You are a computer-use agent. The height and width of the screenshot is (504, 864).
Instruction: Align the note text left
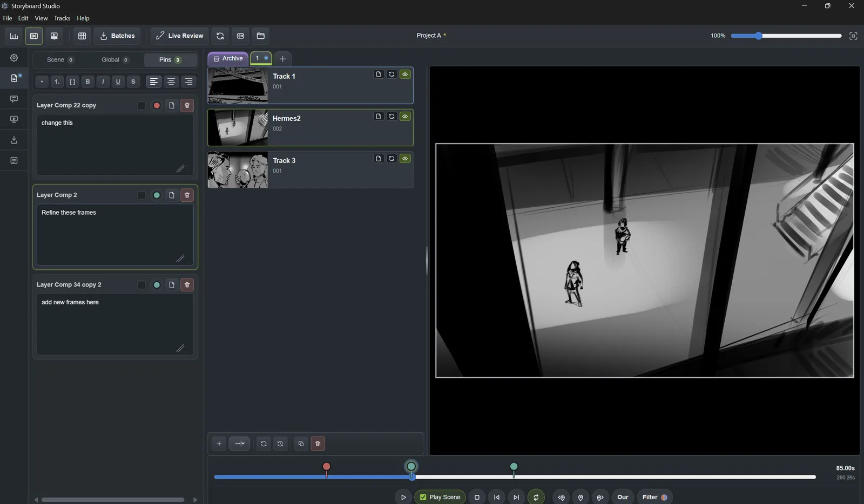click(154, 81)
